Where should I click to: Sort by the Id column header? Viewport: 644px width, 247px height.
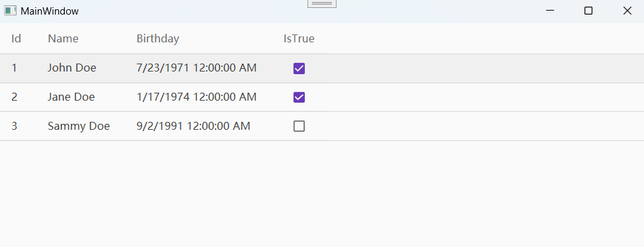16,38
